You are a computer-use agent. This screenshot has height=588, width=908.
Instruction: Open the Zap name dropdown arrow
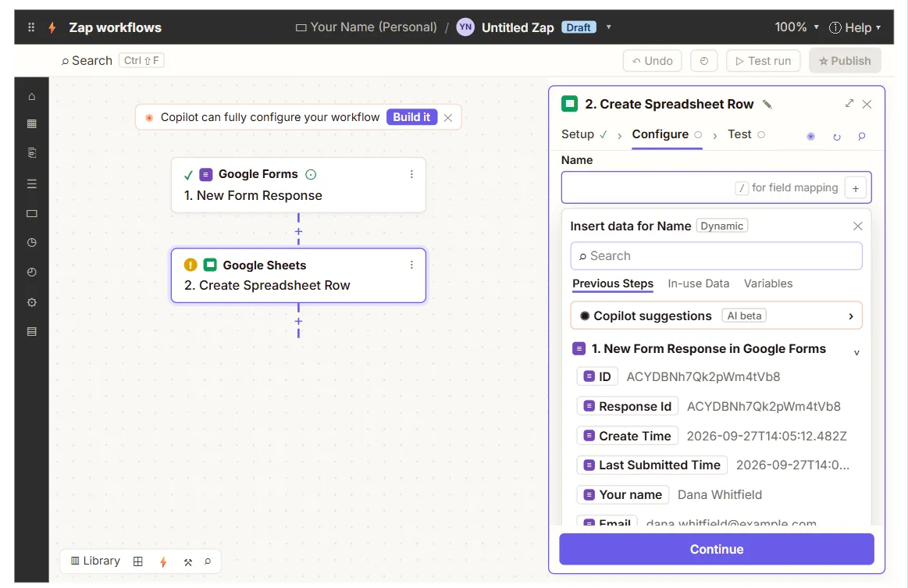point(609,27)
